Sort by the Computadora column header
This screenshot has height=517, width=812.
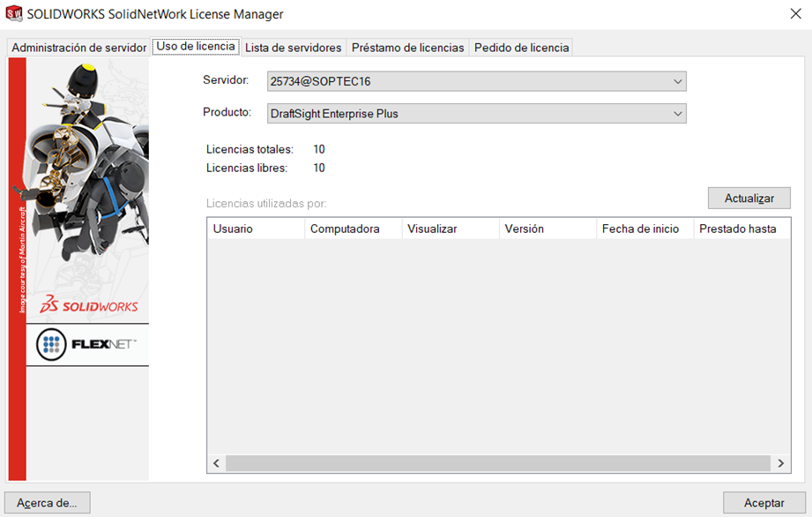(354, 229)
